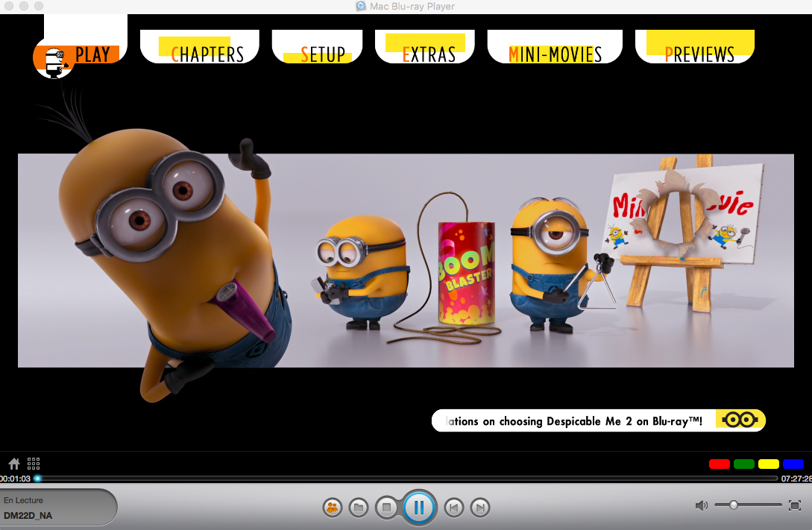Screen dimensions: 812x530
Task: Open the EXTRAS menu
Action: click(x=425, y=47)
